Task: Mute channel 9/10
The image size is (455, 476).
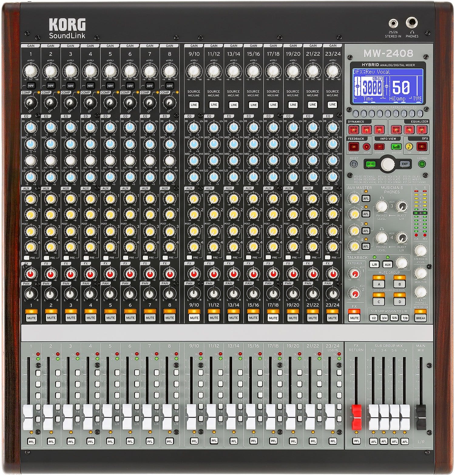Action: [x=194, y=318]
